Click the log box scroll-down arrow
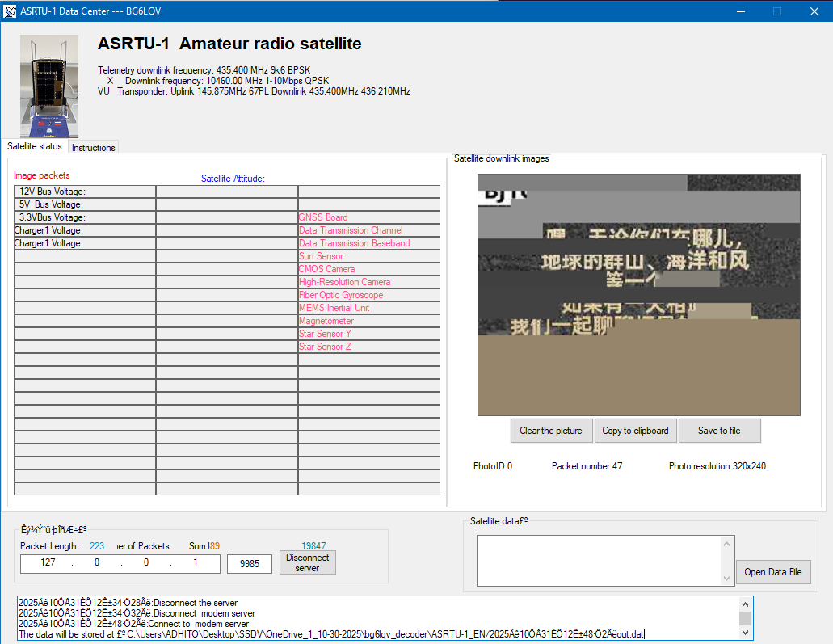The image size is (833, 644). pyautogui.click(x=746, y=631)
